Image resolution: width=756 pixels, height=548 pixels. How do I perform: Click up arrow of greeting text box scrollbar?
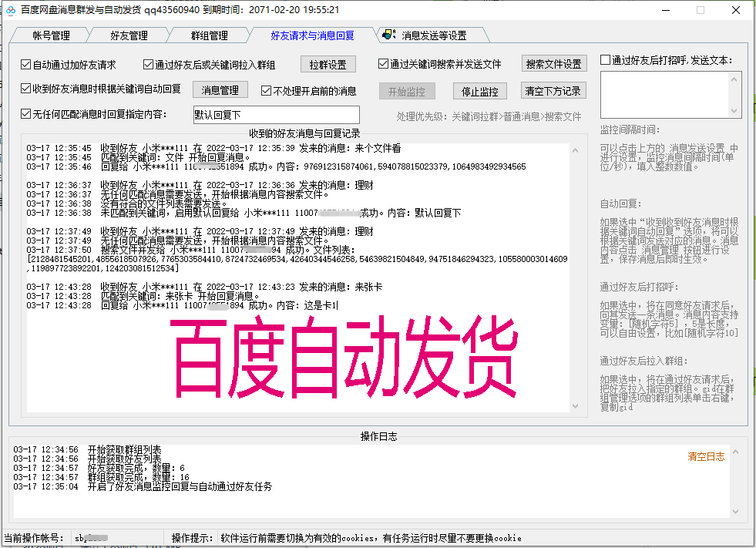tap(734, 79)
